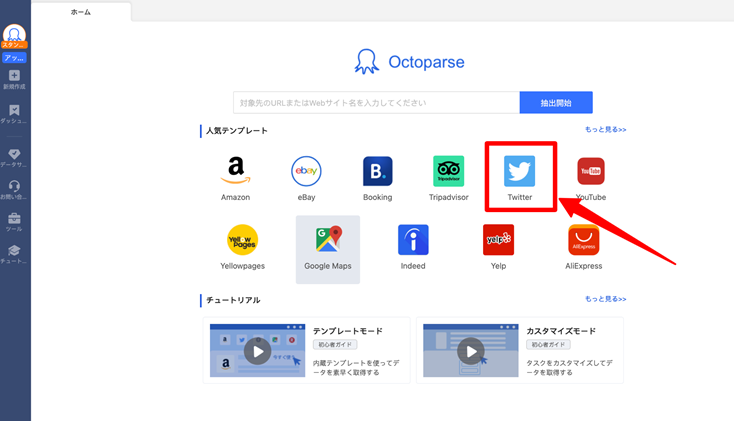Click the 人気テンプレート section heading

[x=237, y=131]
